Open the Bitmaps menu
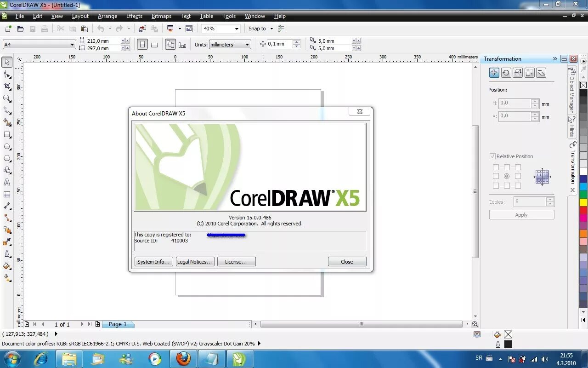588x368 pixels. pos(161,16)
